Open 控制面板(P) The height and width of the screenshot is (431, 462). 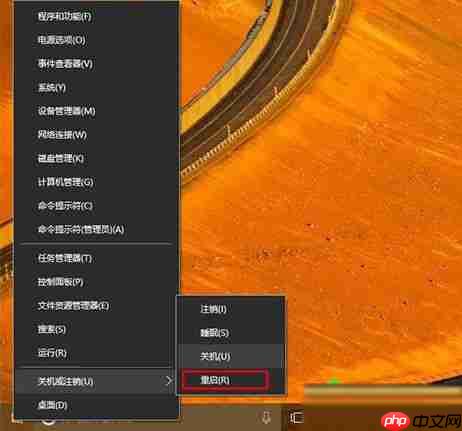(97, 282)
